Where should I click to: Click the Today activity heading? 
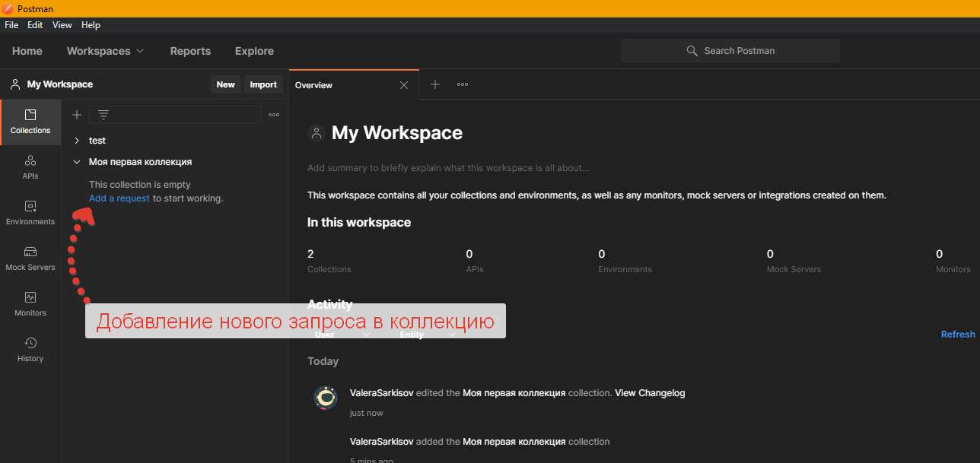323,361
